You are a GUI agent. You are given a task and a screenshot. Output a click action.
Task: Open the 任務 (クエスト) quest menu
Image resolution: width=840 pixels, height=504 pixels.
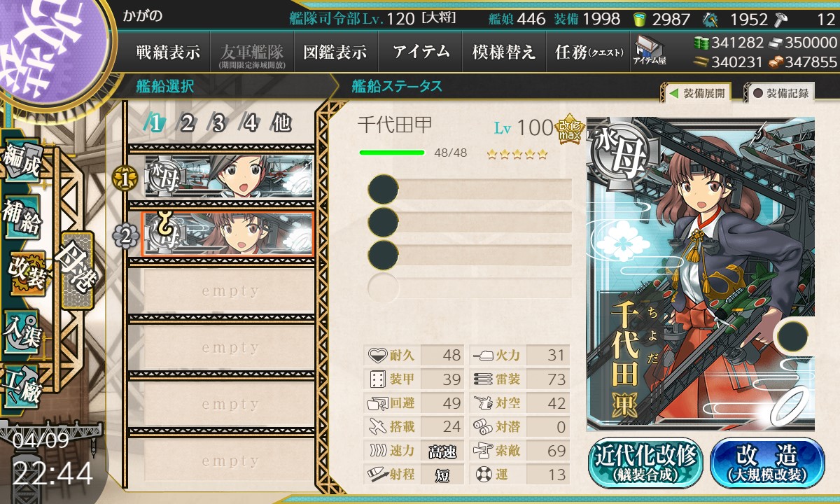(x=588, y=51)
